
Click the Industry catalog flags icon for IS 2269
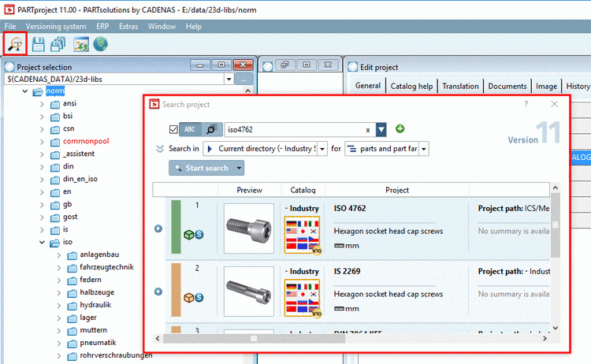(x=303, y=298)
